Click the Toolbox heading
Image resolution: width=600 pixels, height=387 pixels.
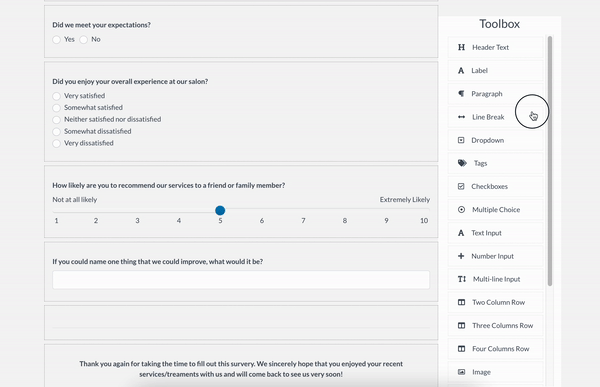click(x=499, y=24)
